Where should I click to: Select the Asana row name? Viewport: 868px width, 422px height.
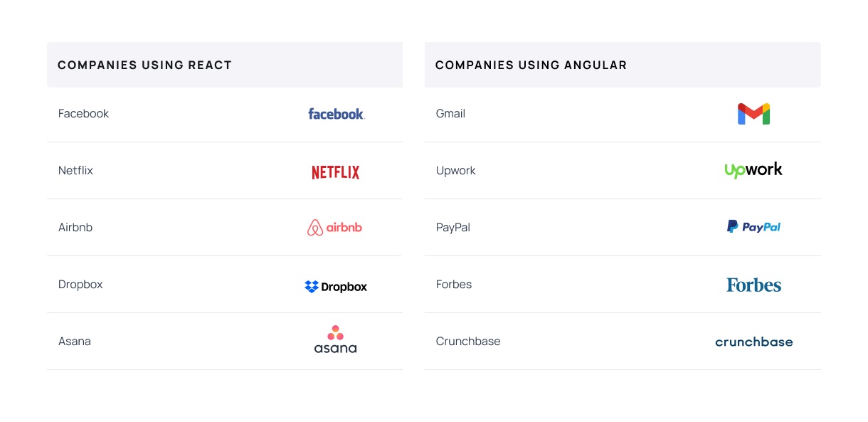tap(75, 342)
